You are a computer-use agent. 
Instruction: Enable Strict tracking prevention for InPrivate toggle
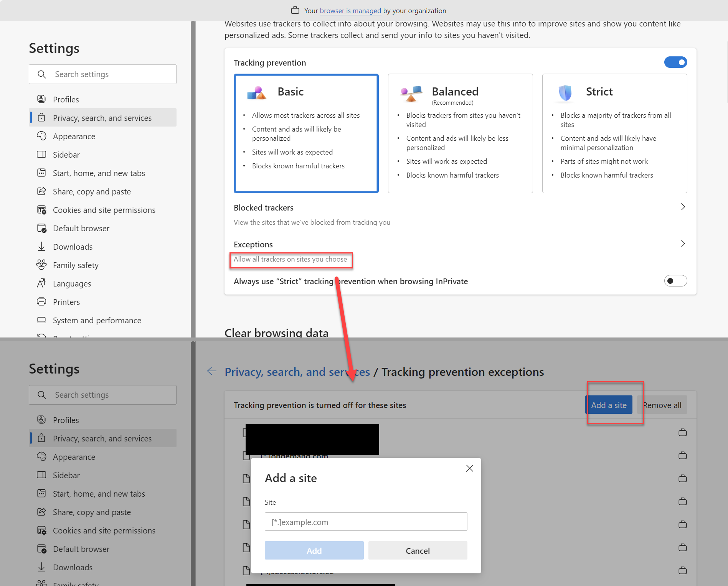click(x=675, y=281)
